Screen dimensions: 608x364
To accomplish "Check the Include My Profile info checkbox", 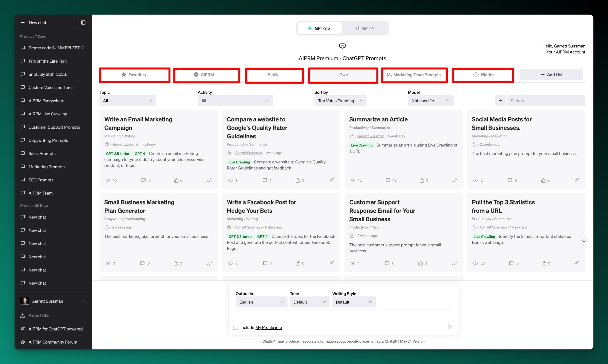I will pyautogui.click(x=235, y=327).
